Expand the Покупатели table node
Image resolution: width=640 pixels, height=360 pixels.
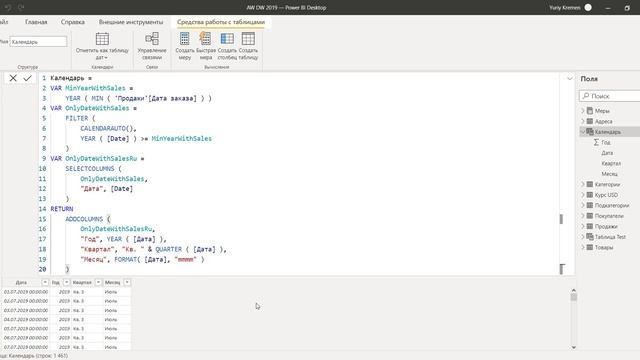click(x=583, y=216)
